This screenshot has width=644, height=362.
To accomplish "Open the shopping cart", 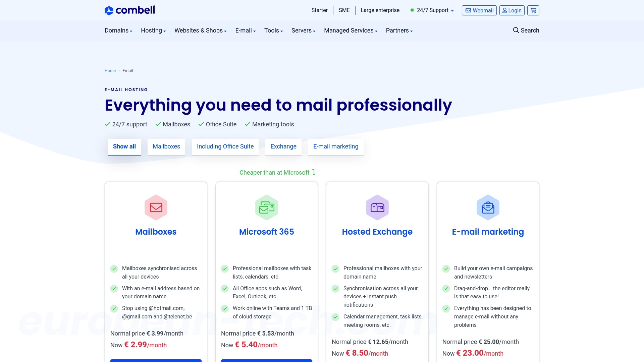I will click(533, 10).
